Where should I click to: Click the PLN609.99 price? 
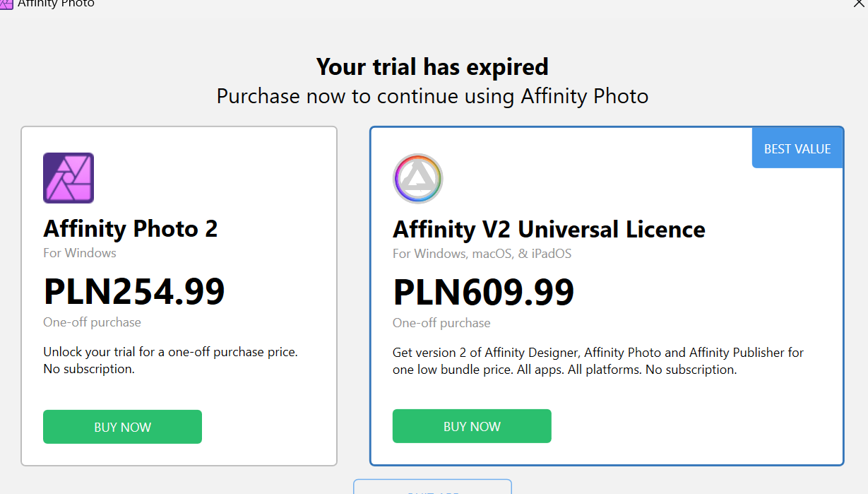(x=483, y=291)
